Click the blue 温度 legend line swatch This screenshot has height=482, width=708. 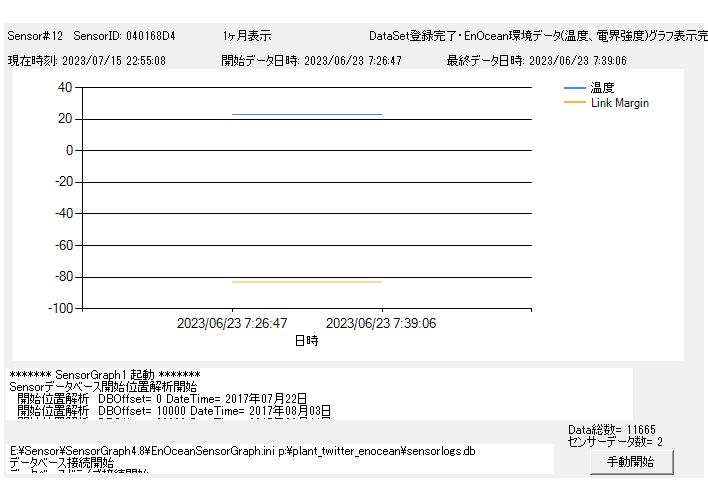pyautogui.click(x=576, y=88)
